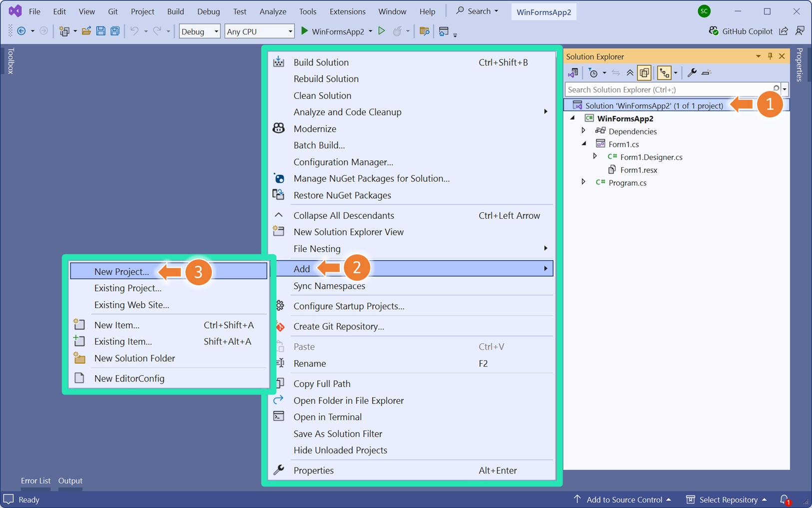Click Preview Selected Items icon
The height and width of the screenshot is (508, 812).
[706, 73]
